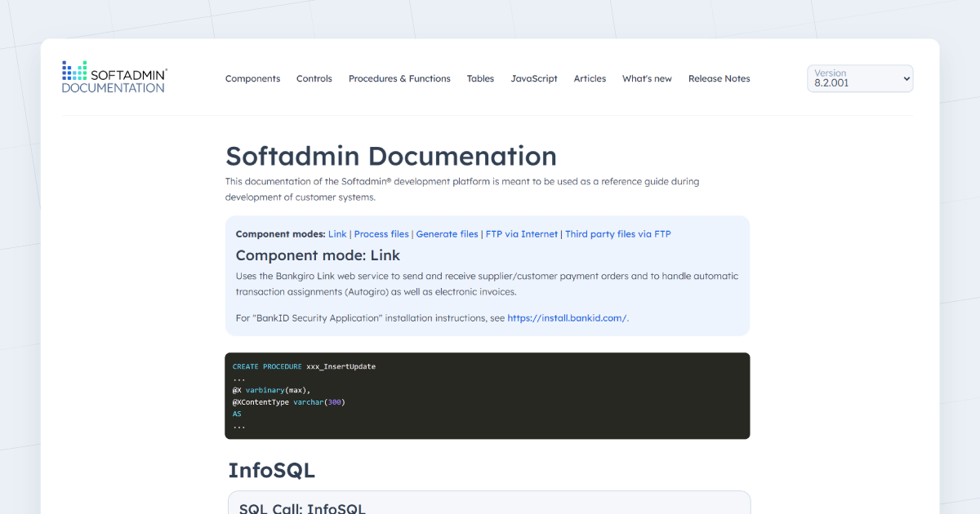Select Third party files via FTP
This screenshot has height=514, width=980.
pos(618,233)
